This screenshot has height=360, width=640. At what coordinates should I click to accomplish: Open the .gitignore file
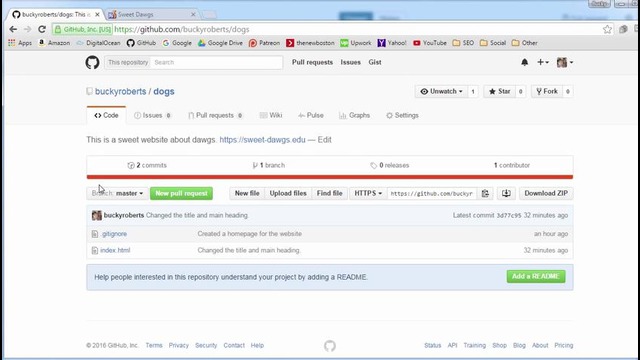[113, 234]
